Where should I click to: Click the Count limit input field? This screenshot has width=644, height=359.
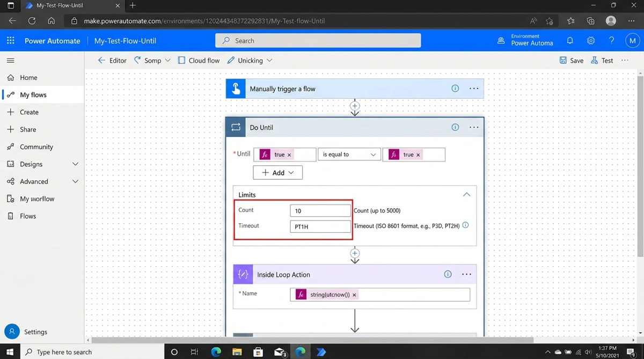coord(320,211)
